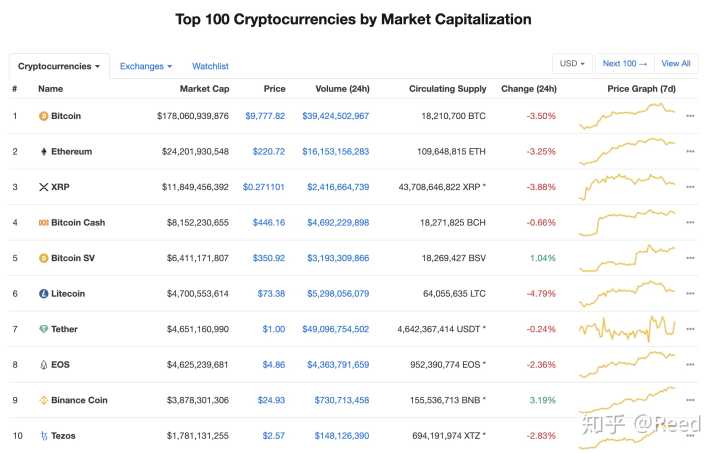Open the USD currency selector
720x453 pixels.
(572, 64)
